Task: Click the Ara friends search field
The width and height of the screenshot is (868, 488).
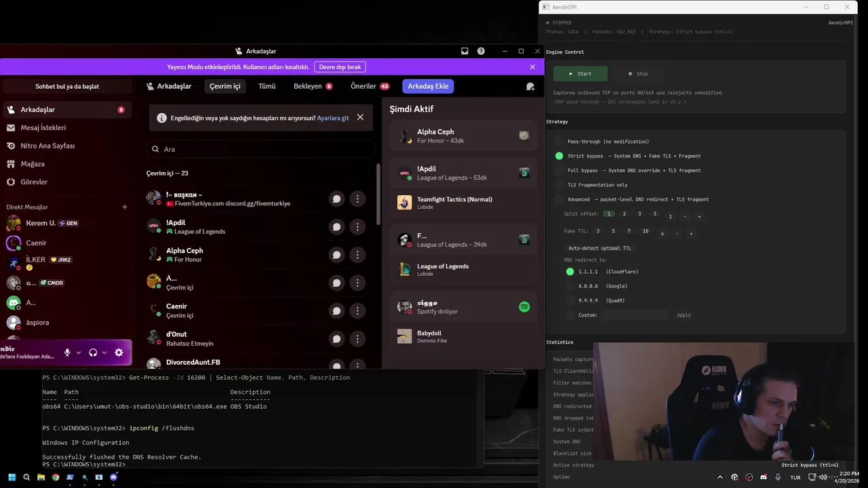Action: click(x=261, y=149)
